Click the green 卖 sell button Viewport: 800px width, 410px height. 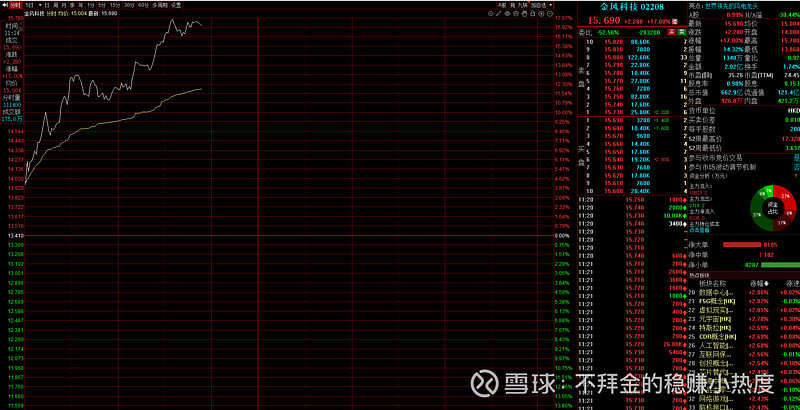click(x=681, y=32)
